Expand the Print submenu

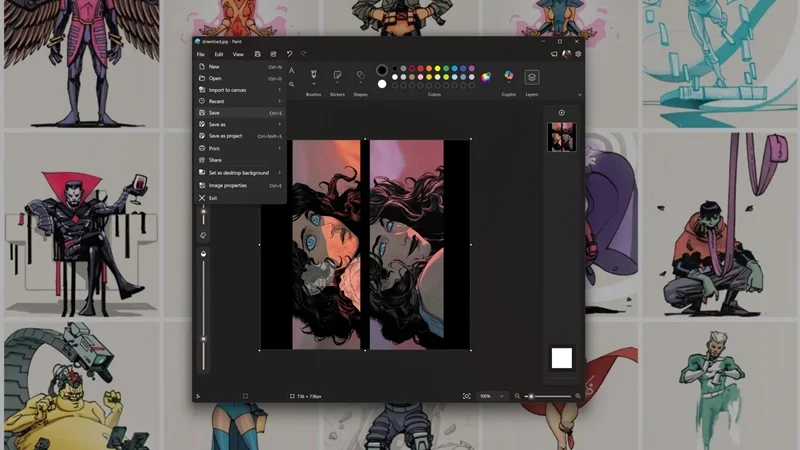[240, 148]
